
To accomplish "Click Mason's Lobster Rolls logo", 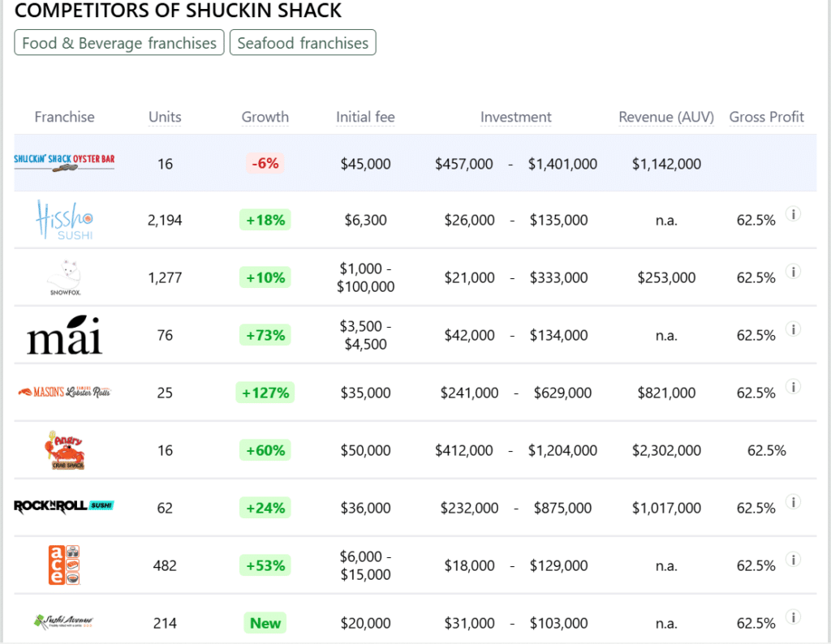I will coord(64,393).
